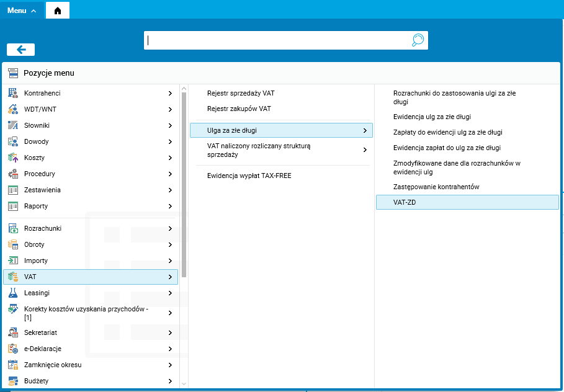Screen dimensions: 564x392
Task: Click the Koszty icon
Action: click(x=13, y=158)
